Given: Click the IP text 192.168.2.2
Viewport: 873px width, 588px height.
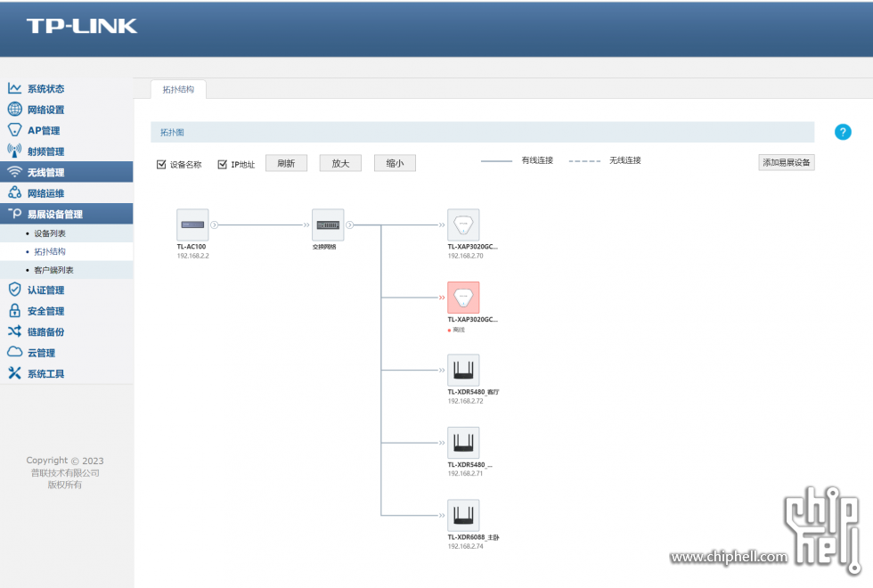Looking at the screenshot, I should (x=192, y=257).
